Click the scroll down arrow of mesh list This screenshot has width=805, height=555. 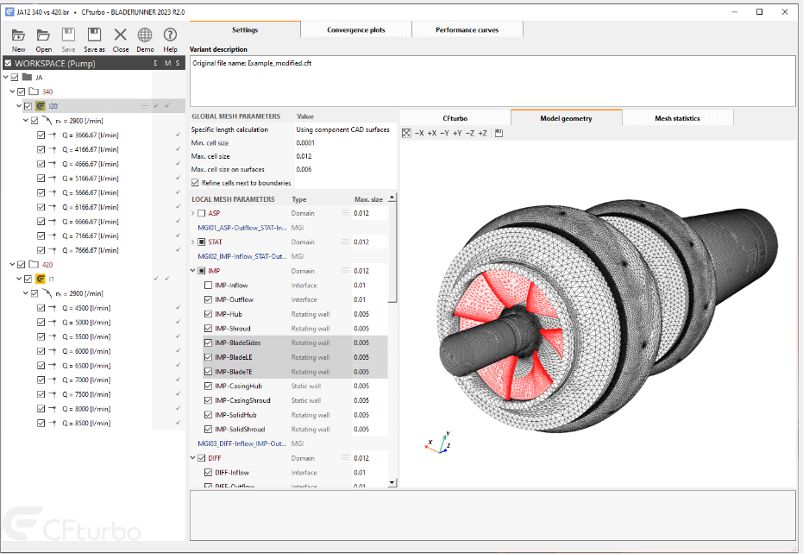[392, 483]
